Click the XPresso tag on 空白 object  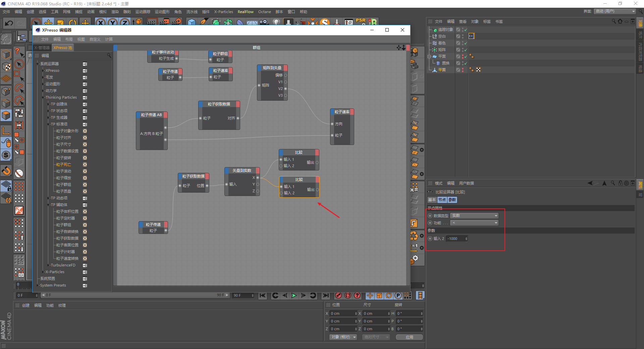[472, 36]
